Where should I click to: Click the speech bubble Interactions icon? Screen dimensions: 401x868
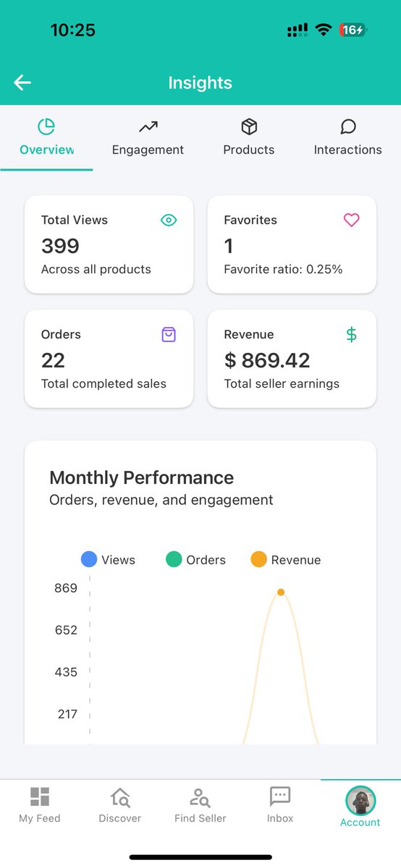coord(348,127)
